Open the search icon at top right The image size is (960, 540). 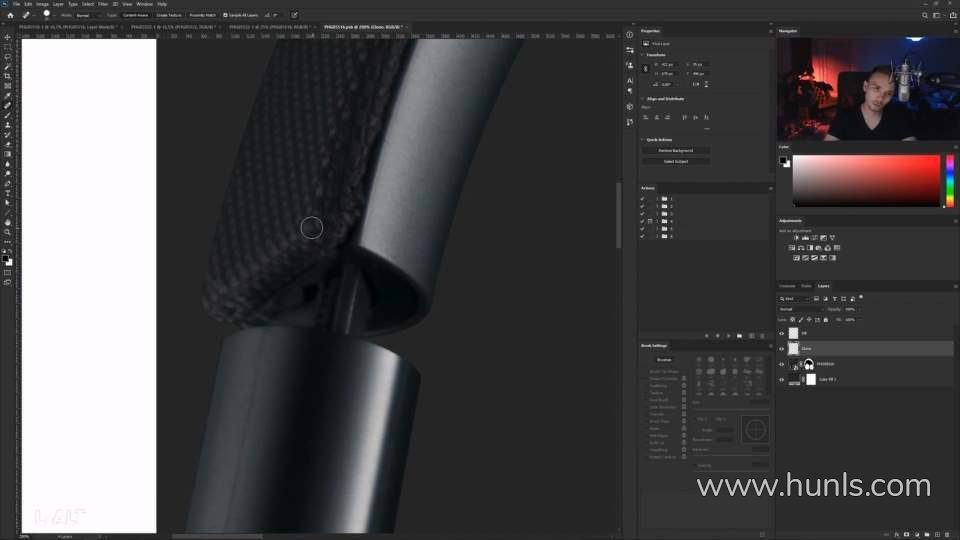[924, 15]
